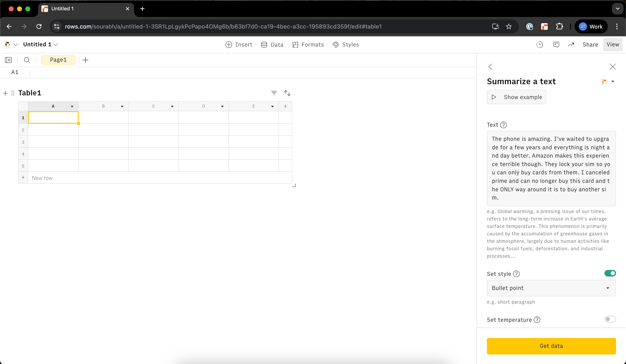The width and height of the screenshot is (626, 364).
Task: Open the Formats menu
Action: 308,45
